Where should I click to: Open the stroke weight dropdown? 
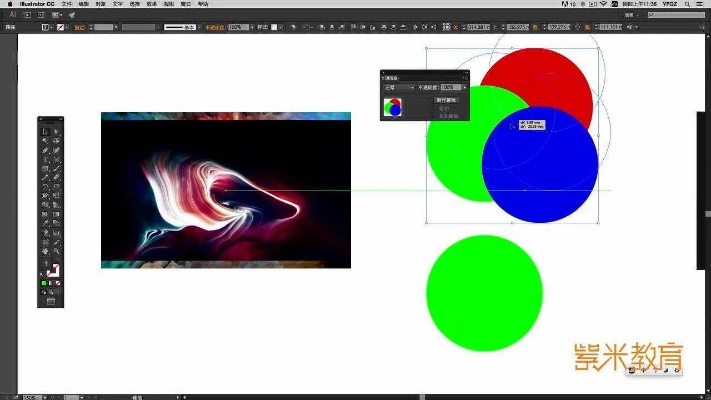click(116, 27)
